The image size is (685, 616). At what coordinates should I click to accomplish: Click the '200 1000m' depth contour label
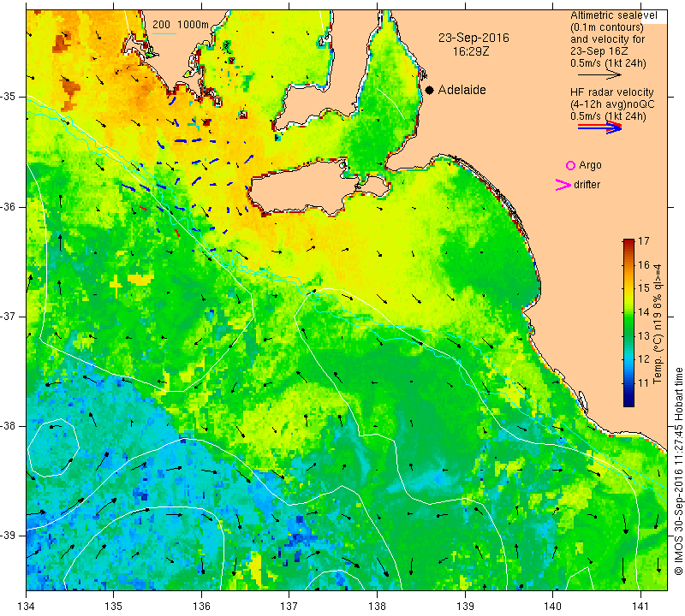pos(181,25)
